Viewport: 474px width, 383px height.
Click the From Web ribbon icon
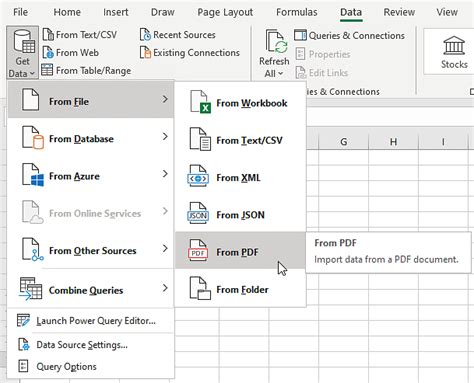point(48,53)
